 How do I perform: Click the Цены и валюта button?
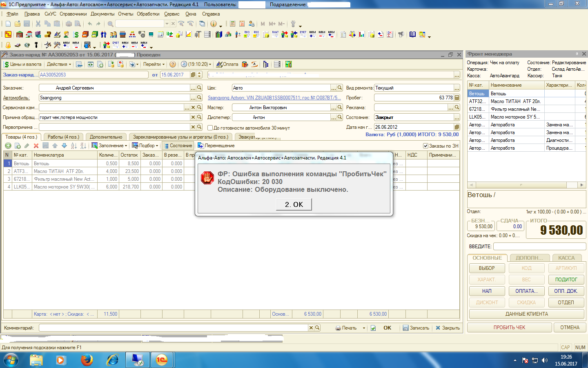coord(22,64)
